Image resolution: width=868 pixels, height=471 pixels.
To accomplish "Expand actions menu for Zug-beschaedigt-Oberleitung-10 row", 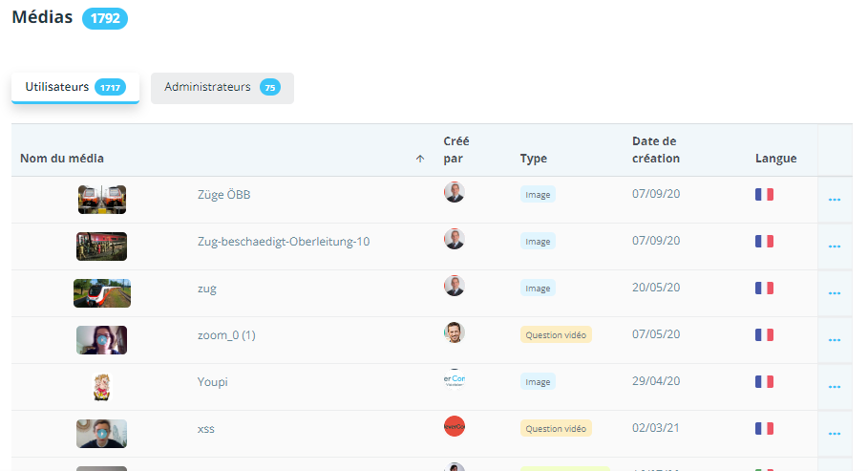I will 834,246.
